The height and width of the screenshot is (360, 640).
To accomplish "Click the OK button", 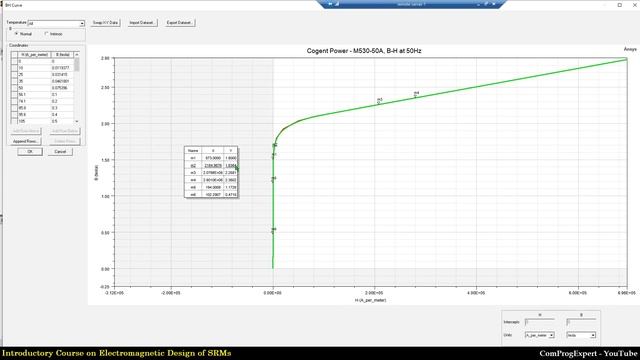I will [30, 151].
